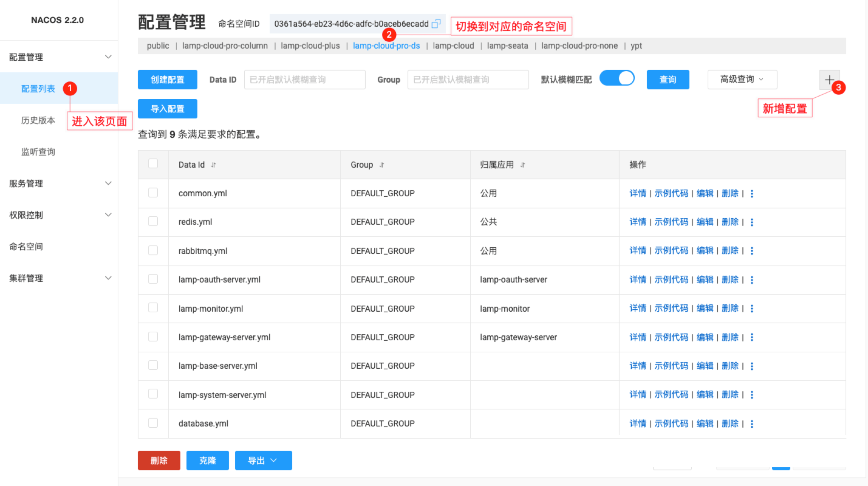Select the rabbitmq.yml row checkbox
The image size is (868, 486).
tap(153, 250)
